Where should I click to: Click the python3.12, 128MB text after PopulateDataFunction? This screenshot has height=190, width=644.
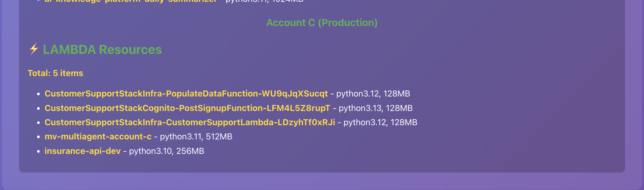[x=373, y=94]
